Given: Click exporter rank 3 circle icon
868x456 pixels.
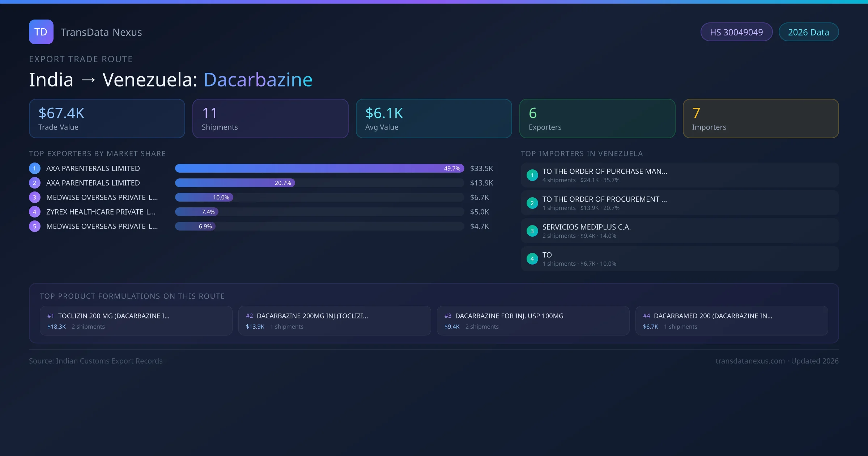Looking at the screenshot, I should tap(35, 197).
